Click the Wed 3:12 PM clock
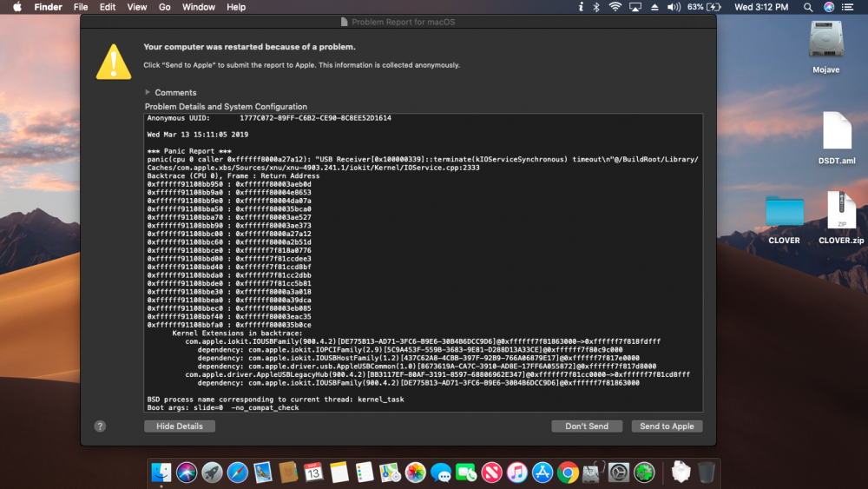The width and height of the screenshot is (868, 489). [x=761, y=7]
